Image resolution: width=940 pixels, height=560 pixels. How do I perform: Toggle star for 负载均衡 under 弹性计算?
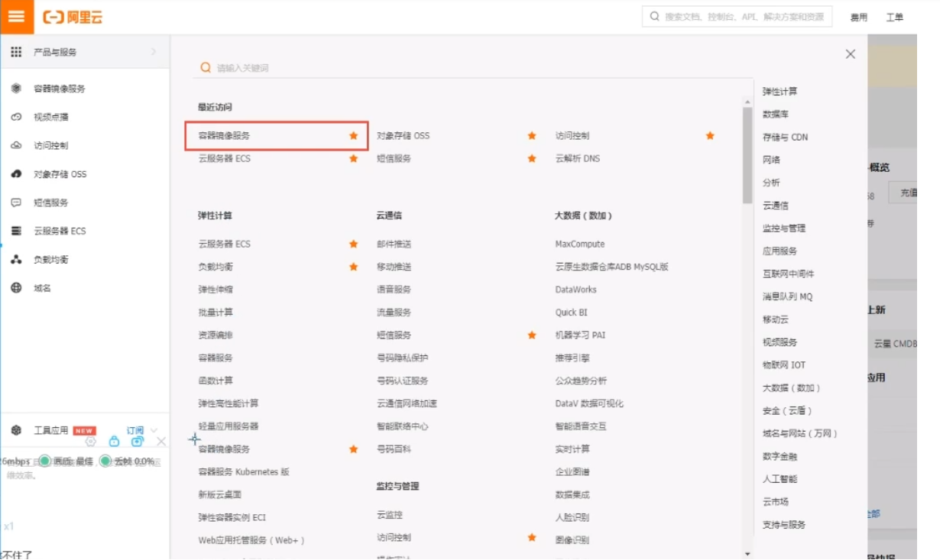click(x=353, y=267)
